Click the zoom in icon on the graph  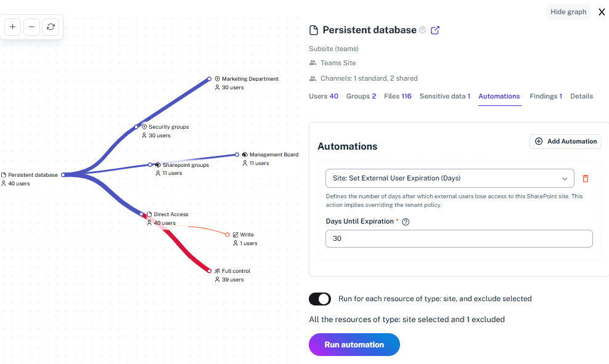click(12, 27)
